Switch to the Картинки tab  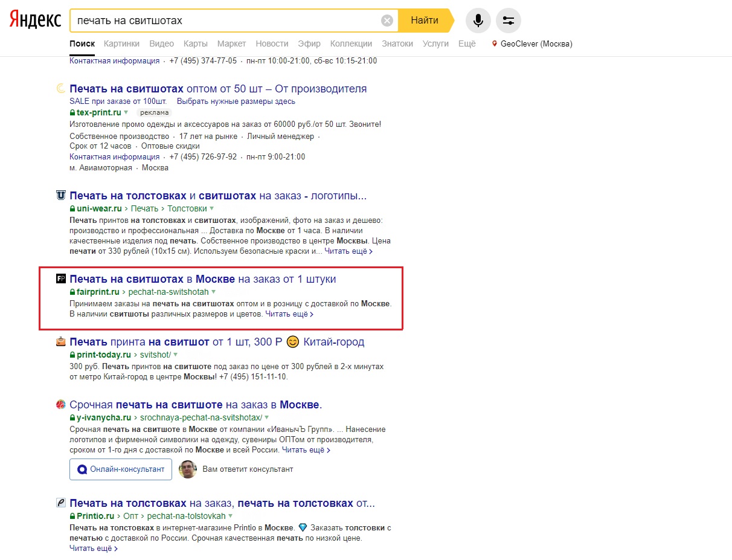point(121,43)
